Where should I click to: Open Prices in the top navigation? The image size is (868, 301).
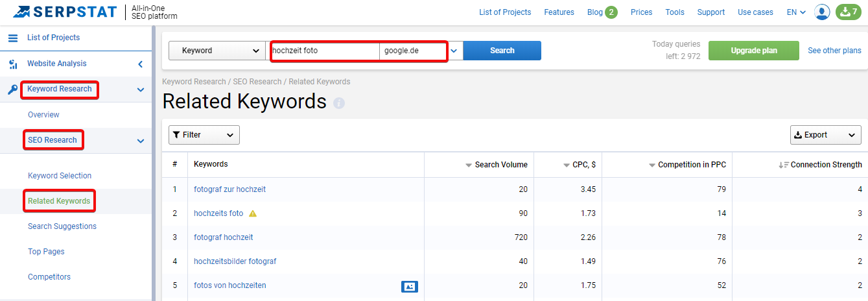(641, 12)
